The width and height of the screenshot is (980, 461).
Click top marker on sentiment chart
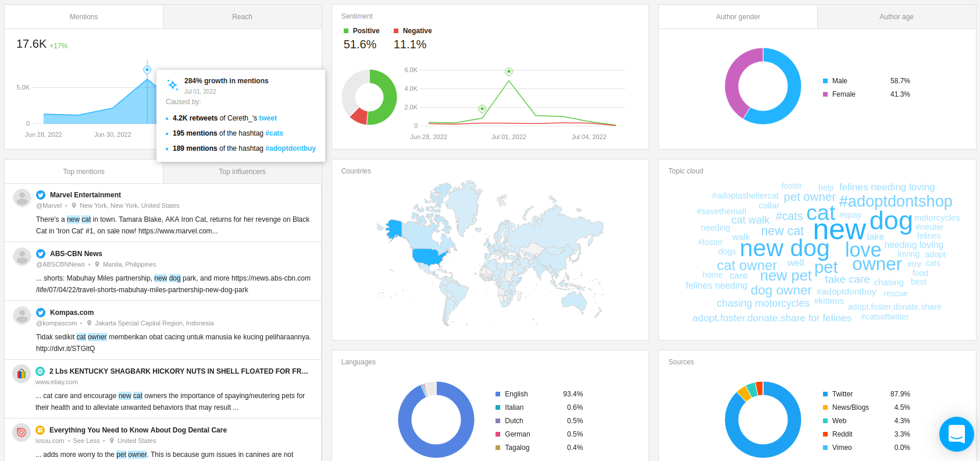tap(509, 72)
